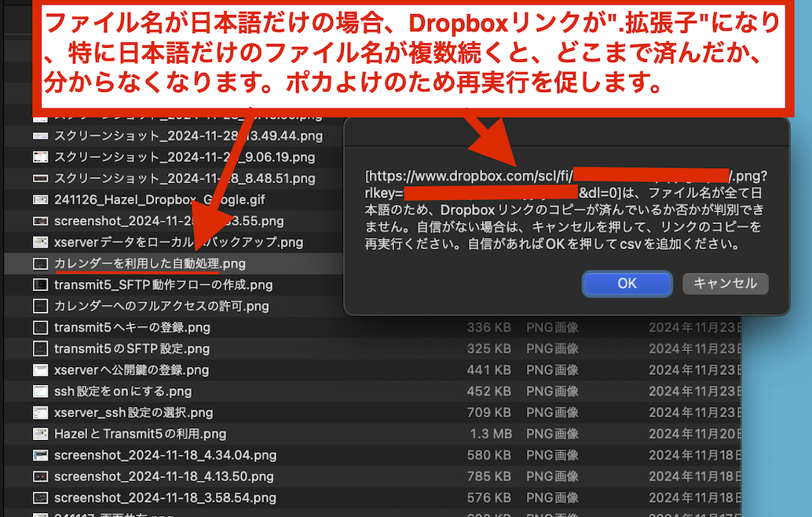Select file screenshot_2024-11-18_4.34.04.png

(165, 455)
